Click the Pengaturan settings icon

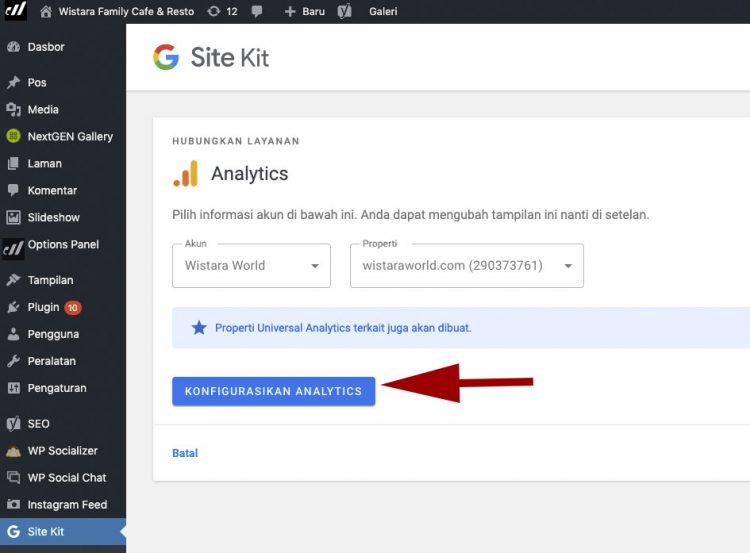[13, 388]
